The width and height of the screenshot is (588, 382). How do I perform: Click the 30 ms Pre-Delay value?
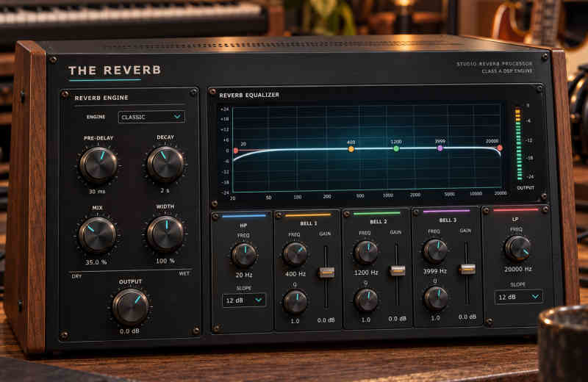(97, 192)
